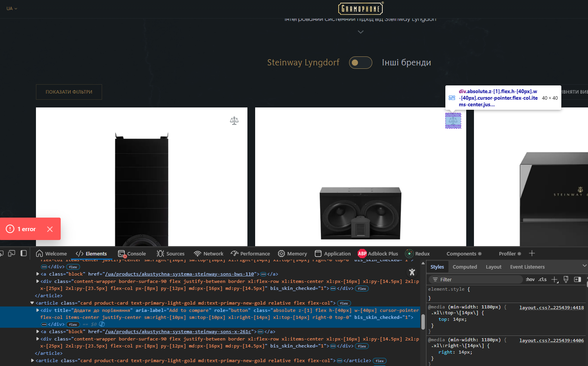Image resolution: width=588 pixels, height=366 pixels.
Task: Click the Gramophone logo in the header
Action: click(x=361, y=9)
